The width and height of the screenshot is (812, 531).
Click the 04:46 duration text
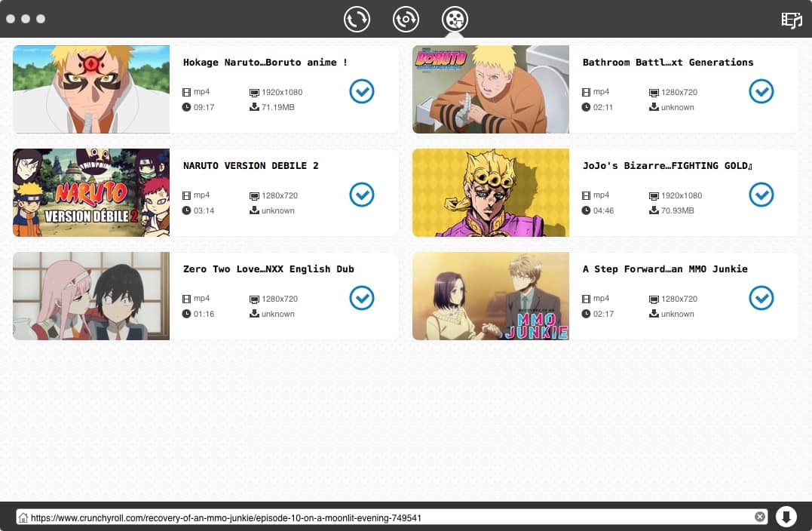pos(603,210)
